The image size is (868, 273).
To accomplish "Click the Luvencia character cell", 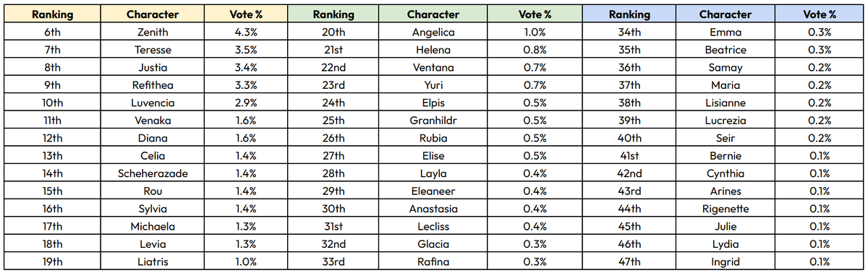I will [153, 103].
